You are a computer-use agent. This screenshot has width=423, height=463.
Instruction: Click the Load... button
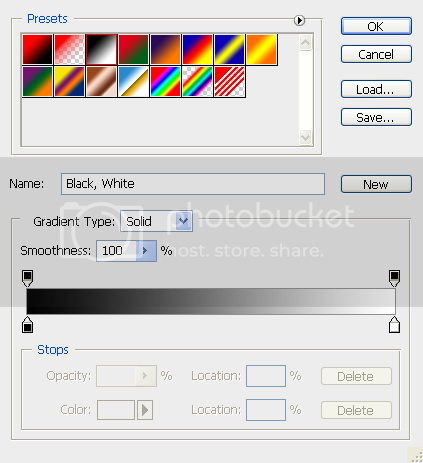[x=376, y=89]
